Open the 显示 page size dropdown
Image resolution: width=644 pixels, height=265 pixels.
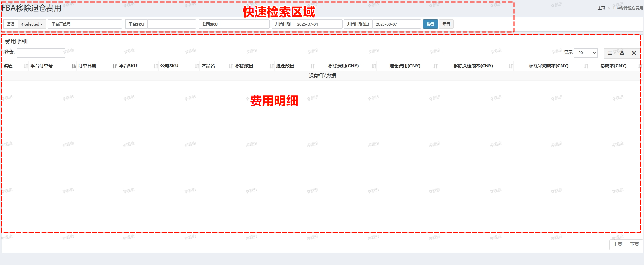586,53
